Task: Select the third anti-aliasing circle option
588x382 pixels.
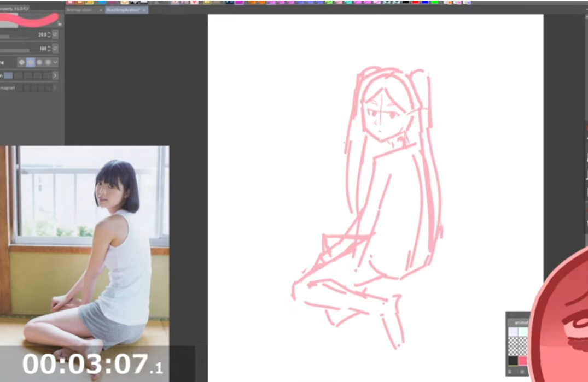Action: coord(39,62)
